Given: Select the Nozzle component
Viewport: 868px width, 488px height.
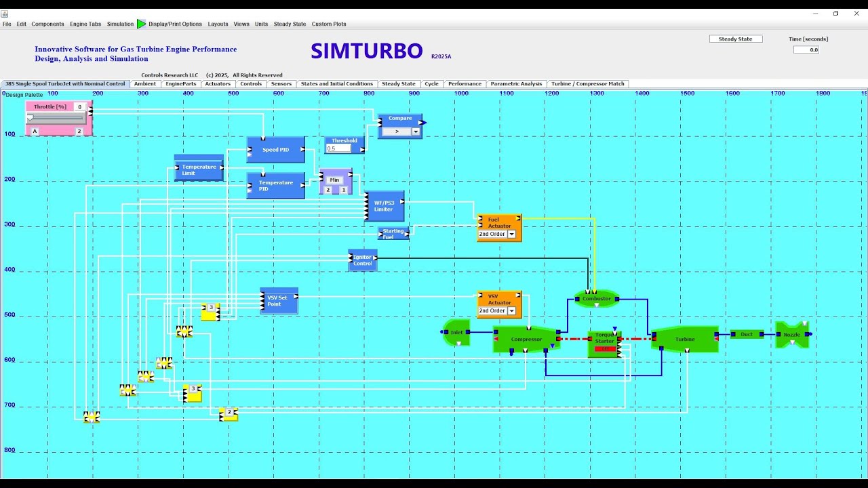Looking at the screenshot, I should [x=792, y=334].
